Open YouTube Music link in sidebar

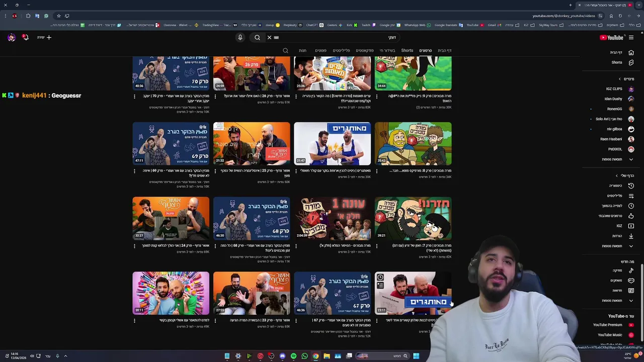(x=615, y=335)
